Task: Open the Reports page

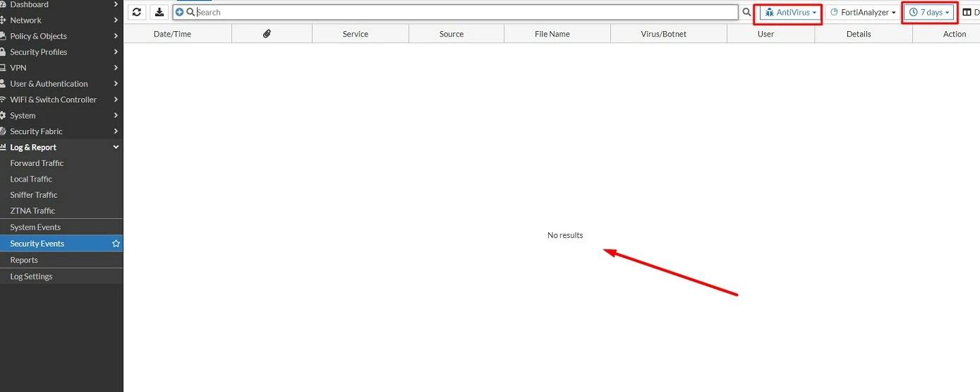Action: [x=61, y=260]
